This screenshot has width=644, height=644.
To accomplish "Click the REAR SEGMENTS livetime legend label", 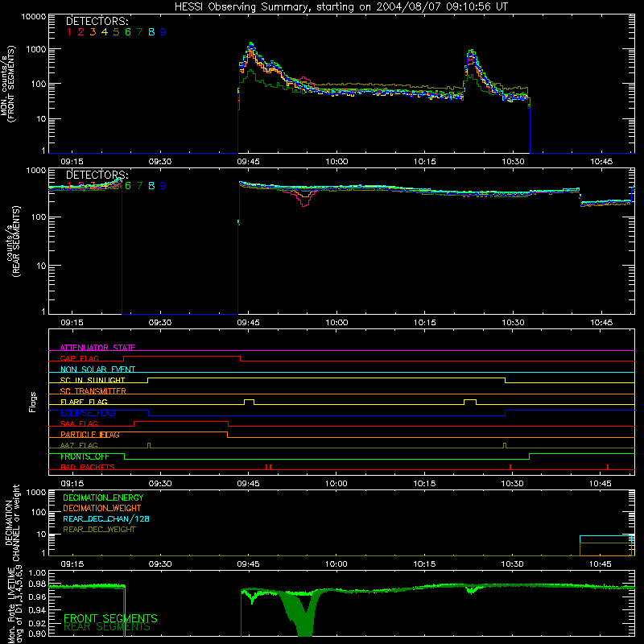I will [107, 627].
